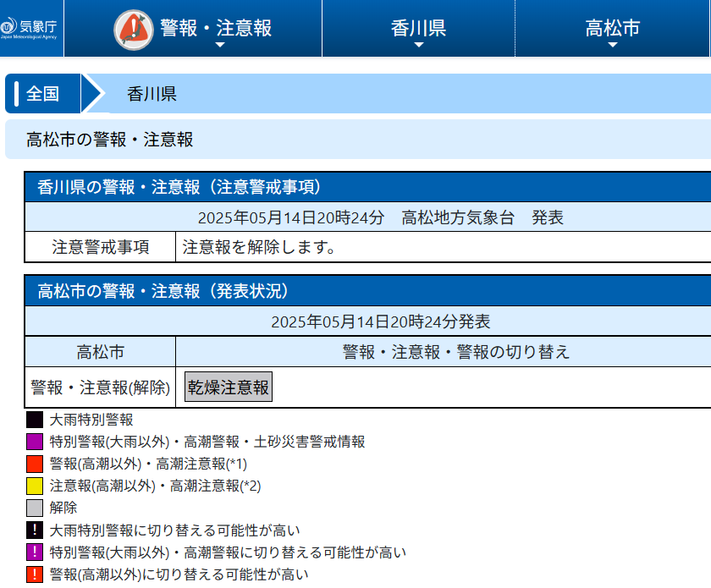Go to 全国 in breadcrumb

click(x=43, y=93)
